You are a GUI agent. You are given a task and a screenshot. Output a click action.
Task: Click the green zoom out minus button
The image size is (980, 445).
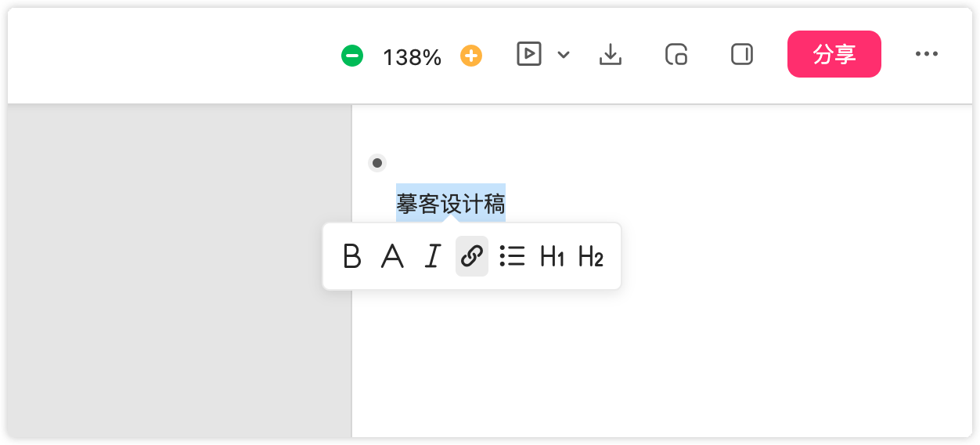pyautogui.click(x=352, y=56)
